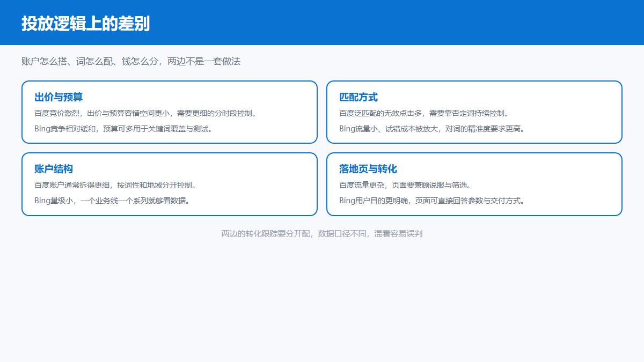
Task: Click the footer note 两边的转化跟踪要分开配
Action: [322, 234]
